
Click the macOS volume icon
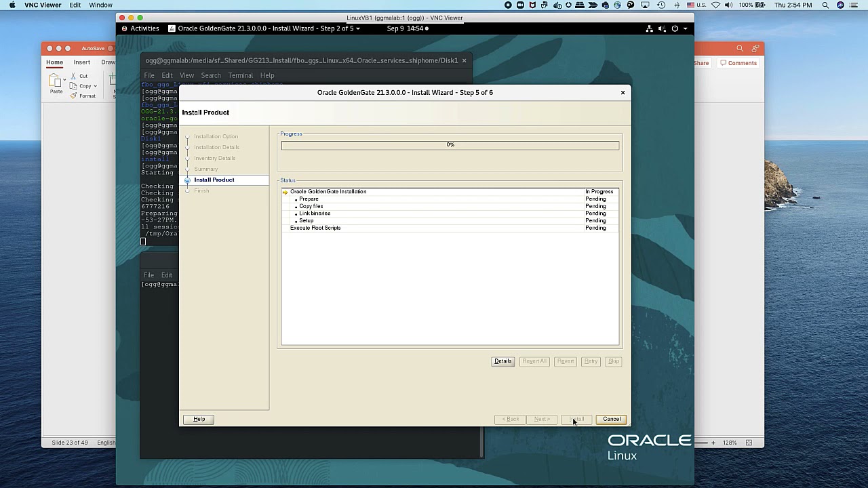point(729,5)
